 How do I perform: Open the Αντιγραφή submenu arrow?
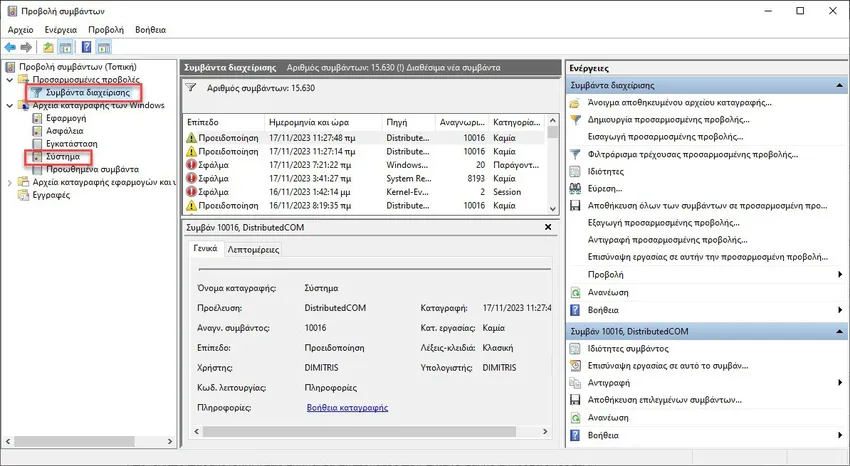(840, 383)
